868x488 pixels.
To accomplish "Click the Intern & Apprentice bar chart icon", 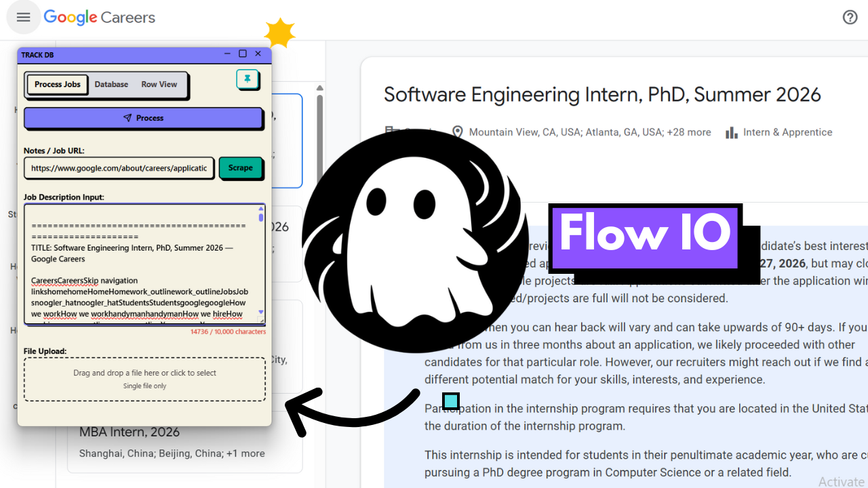I will coord(731,133).
